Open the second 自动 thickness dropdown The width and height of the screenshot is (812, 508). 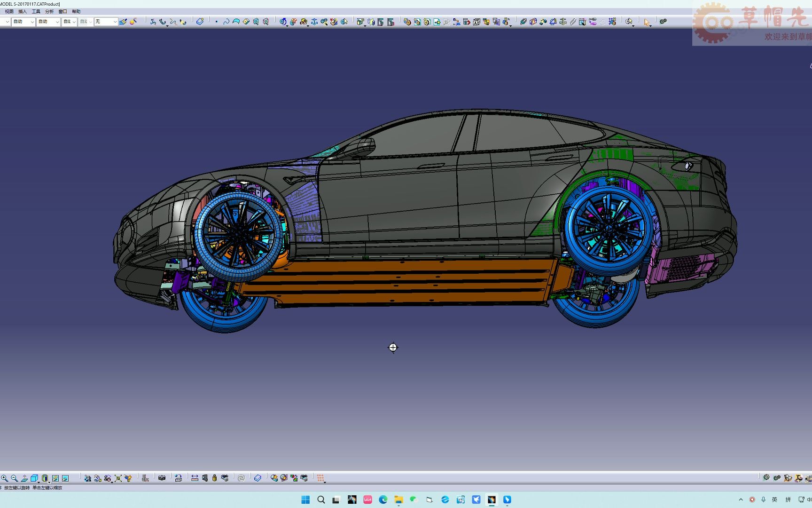click(x=48, y=22)
